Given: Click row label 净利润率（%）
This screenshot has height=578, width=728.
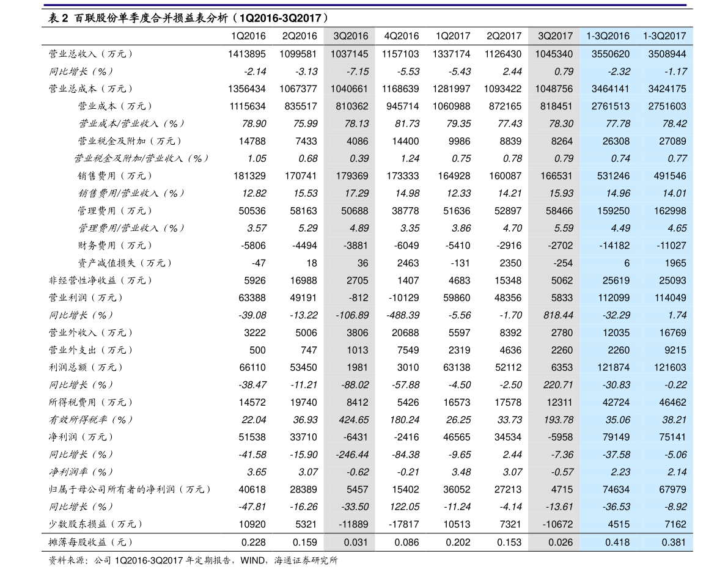Looking at the screenshot, I should click(x=81, y=472).
